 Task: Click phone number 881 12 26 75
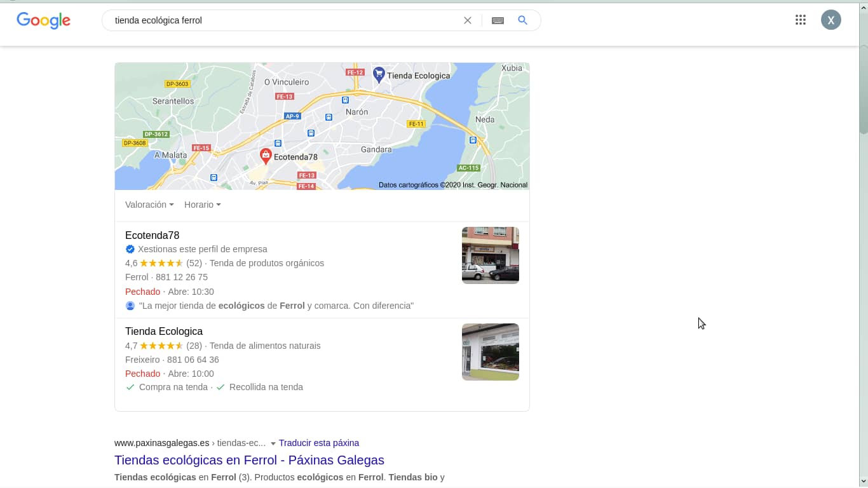182,277
